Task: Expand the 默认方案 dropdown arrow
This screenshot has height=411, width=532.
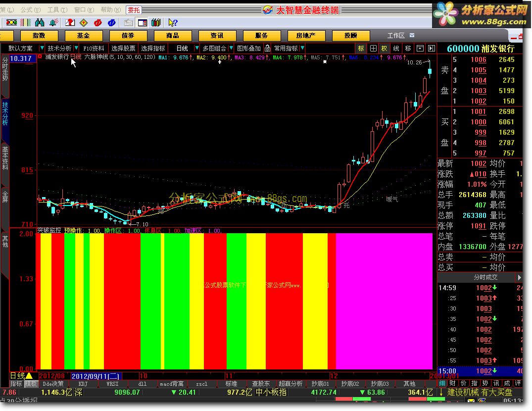Action: click(42, 48)
